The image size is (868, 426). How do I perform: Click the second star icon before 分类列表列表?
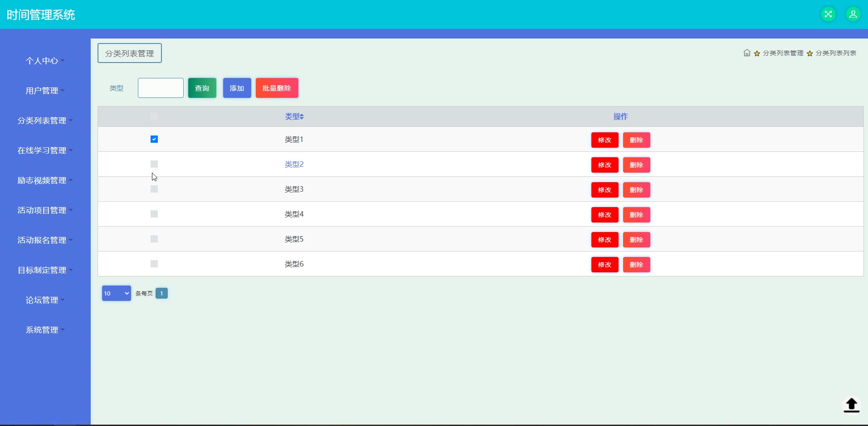pos(809,53)
